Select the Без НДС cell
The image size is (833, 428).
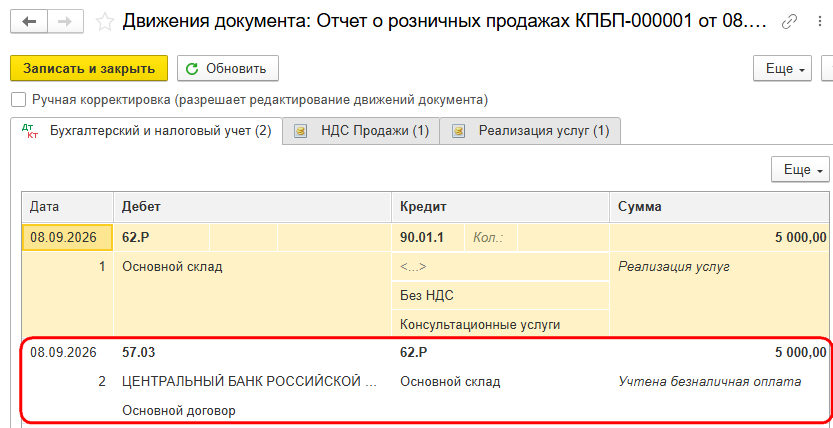[500, 296]
